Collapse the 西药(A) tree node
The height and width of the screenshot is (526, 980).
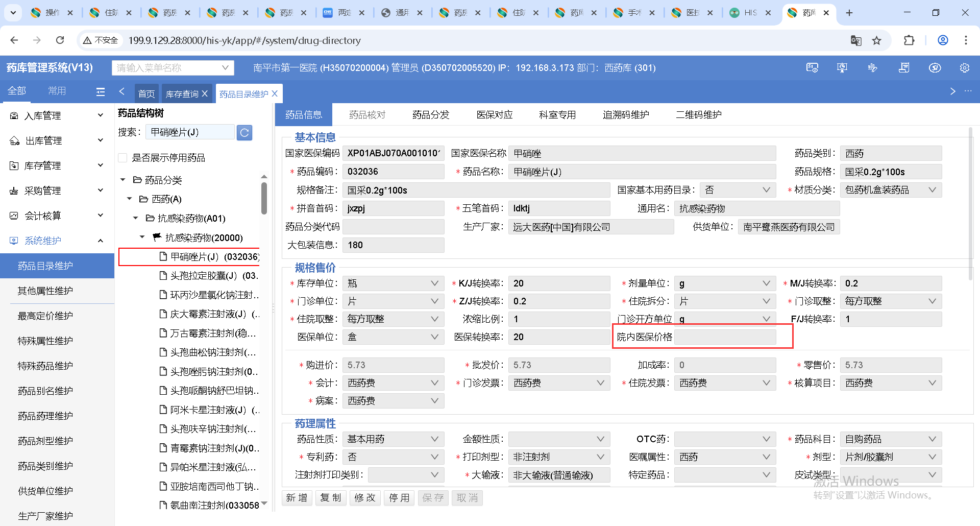(130, 199)
